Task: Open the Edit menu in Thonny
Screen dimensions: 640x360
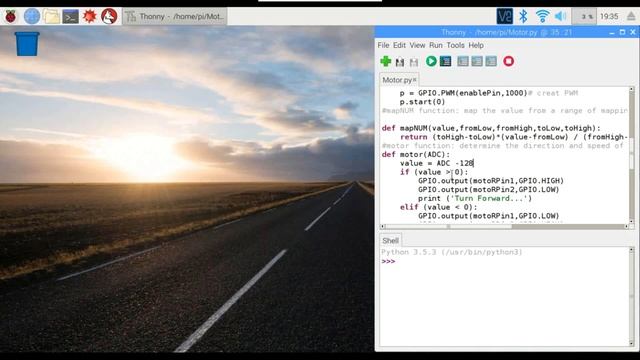Action: [399, 45]
